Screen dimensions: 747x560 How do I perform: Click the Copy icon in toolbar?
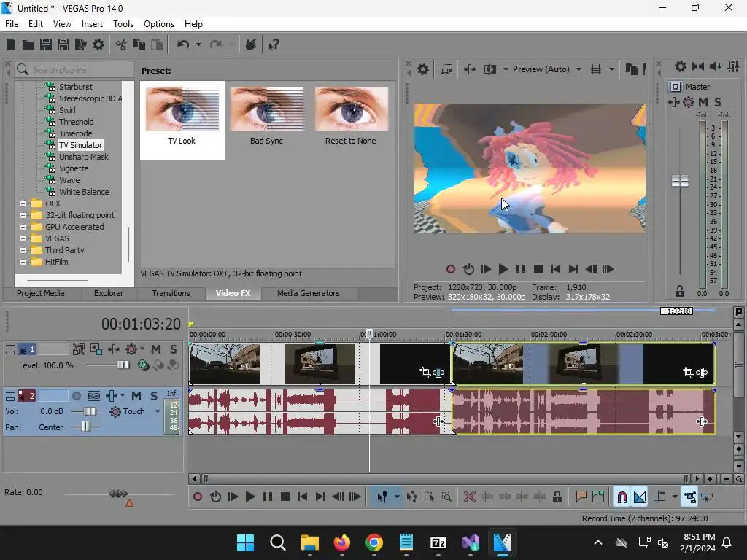point(139,44)
